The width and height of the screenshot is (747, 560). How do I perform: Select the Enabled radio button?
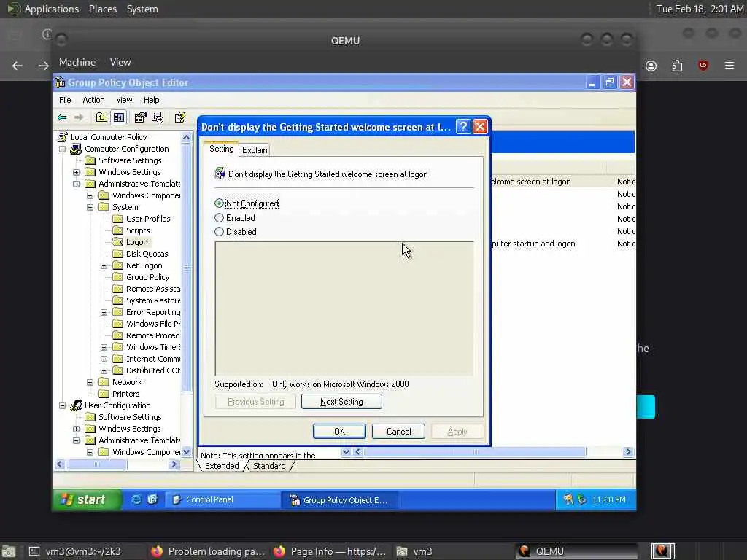point(219,218)
